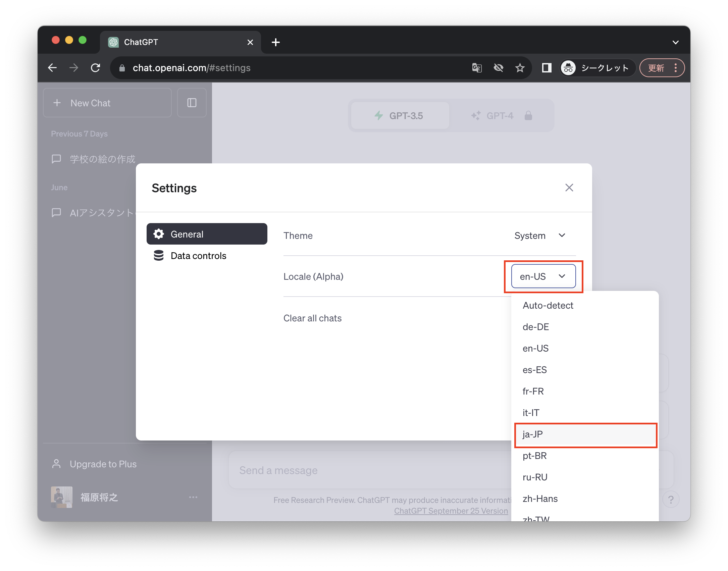This screenshot has height=571, width=728.
Task: Open the AIアシスタント chat
Action: (x=93, y=213)
